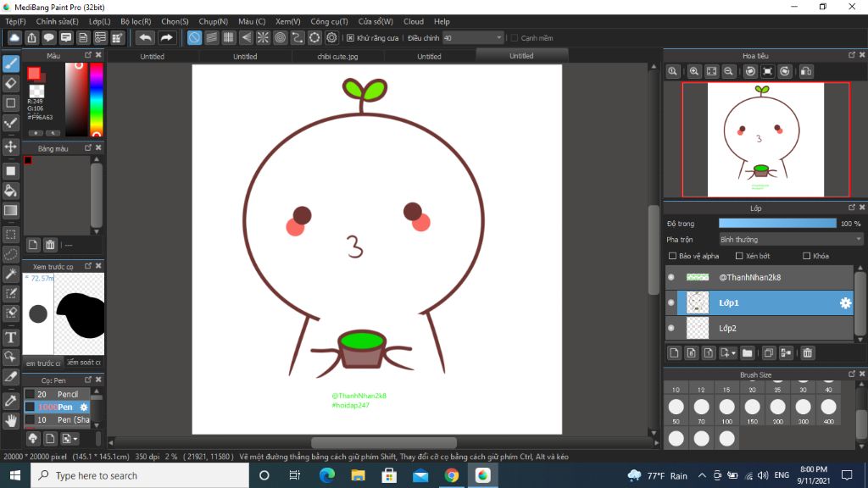Redo the last undone action
This screenshot has width=868, height=488.
[x=166, y=37]
